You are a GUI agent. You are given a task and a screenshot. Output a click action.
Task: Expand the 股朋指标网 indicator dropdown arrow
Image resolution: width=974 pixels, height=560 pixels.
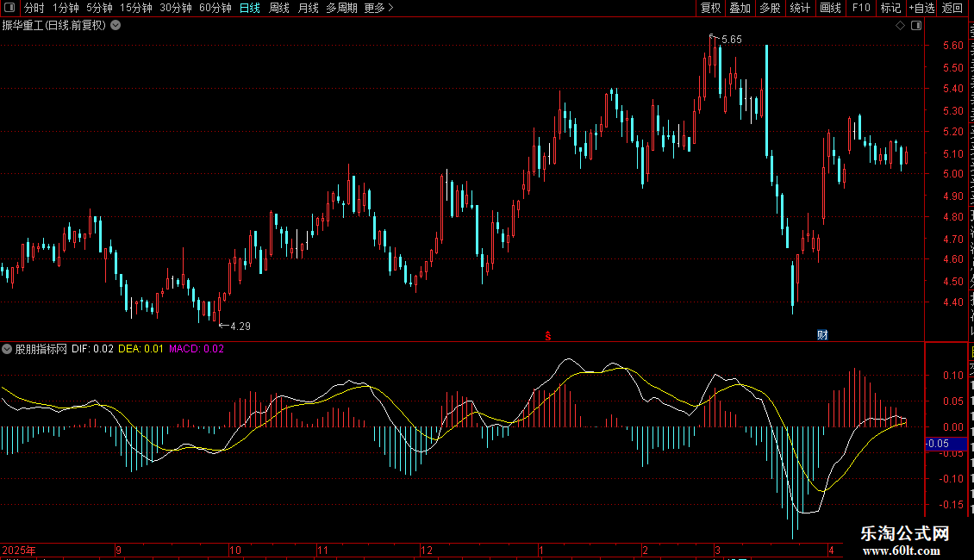click(x=7, y=349)
